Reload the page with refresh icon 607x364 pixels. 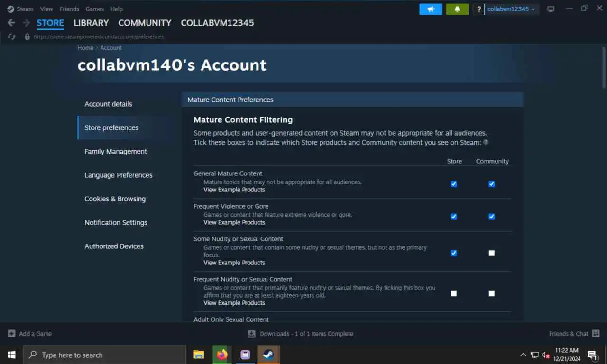[x=12, y=36]
